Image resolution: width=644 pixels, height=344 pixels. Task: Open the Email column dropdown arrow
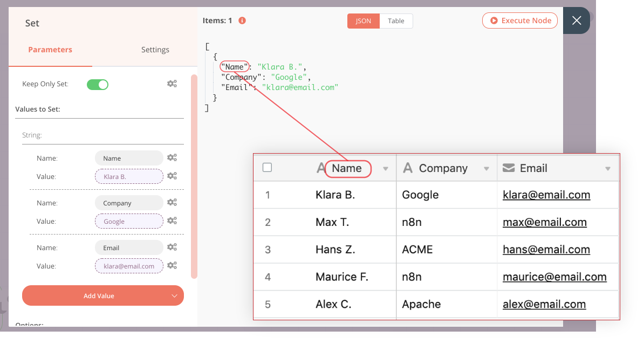pyautogui.click(x=608, y=169)
